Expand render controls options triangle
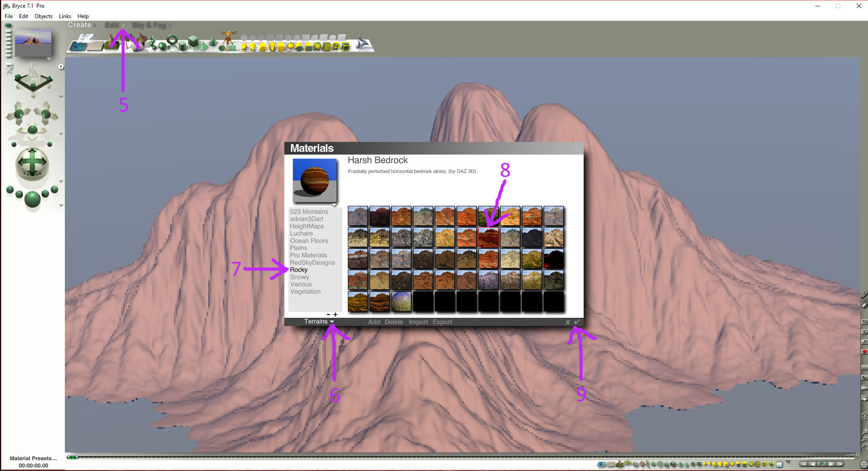 coord(61,205)
